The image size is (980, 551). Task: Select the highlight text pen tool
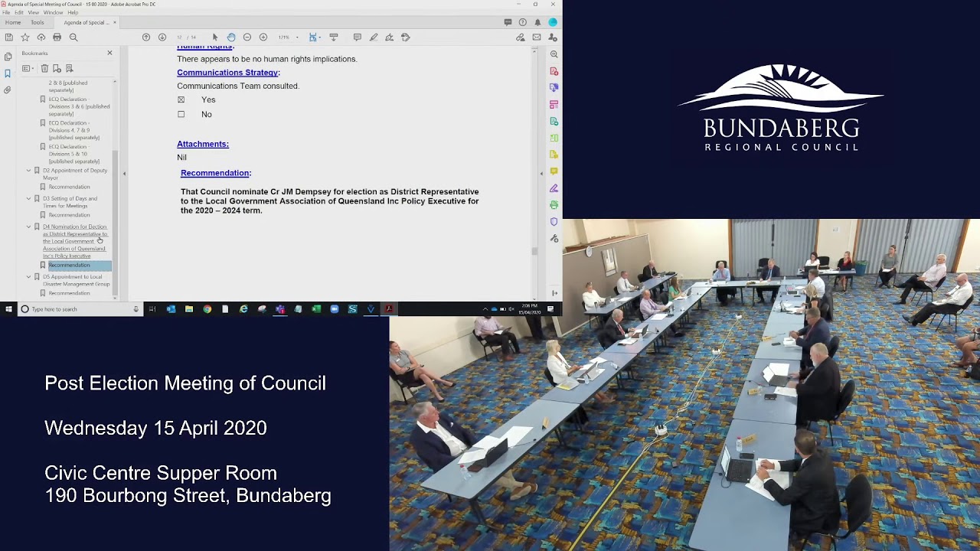(374, 37)
